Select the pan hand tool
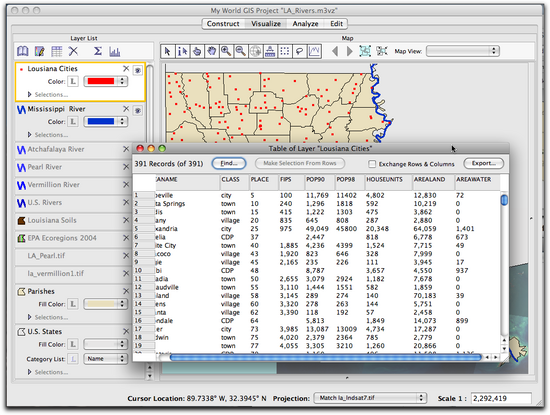 212,51
